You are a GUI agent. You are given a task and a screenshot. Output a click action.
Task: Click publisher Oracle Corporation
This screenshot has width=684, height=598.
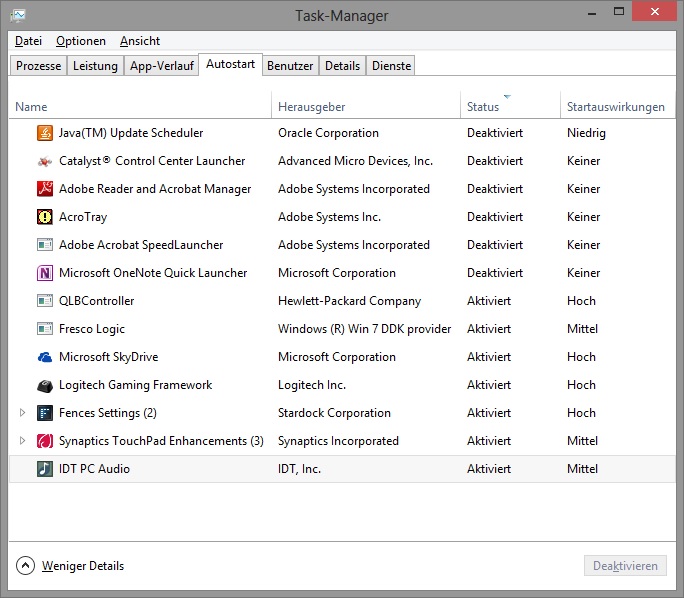pos(328,133)
